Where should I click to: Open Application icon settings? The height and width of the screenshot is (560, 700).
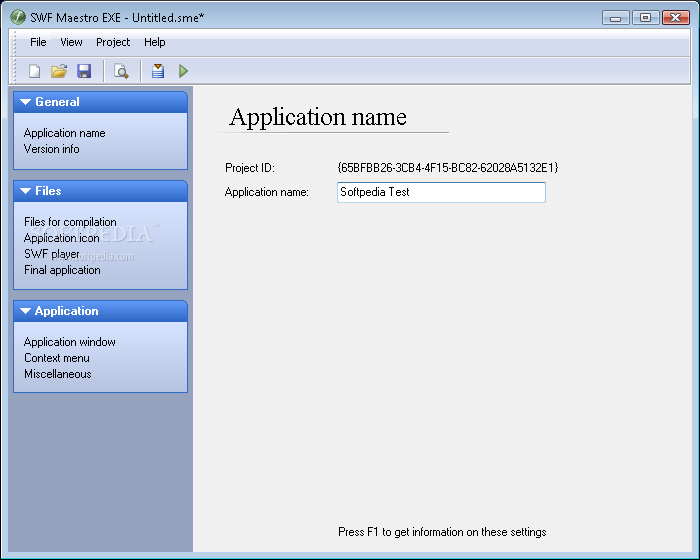point(62,238)
